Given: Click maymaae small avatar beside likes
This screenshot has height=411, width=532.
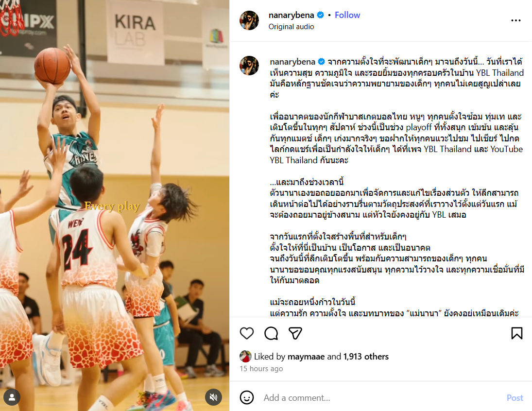Looking at the screenshot, I should [x=245, y=357].
